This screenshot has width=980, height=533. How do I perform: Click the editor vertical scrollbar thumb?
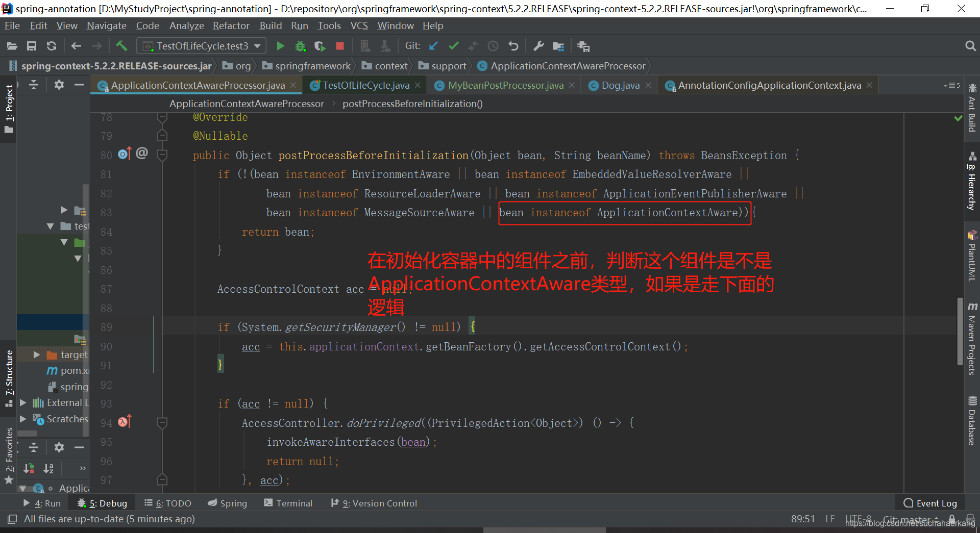(x=960, y=331)
